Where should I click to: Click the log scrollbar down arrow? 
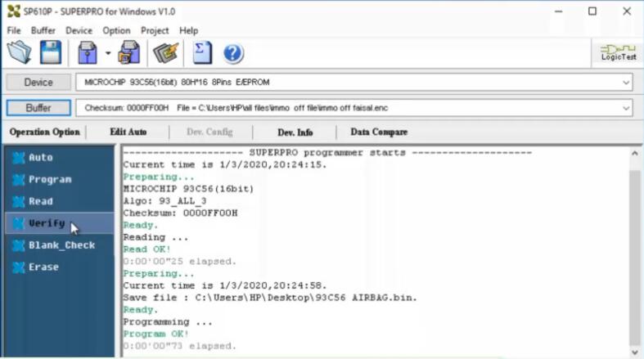[x=634, y=352]
